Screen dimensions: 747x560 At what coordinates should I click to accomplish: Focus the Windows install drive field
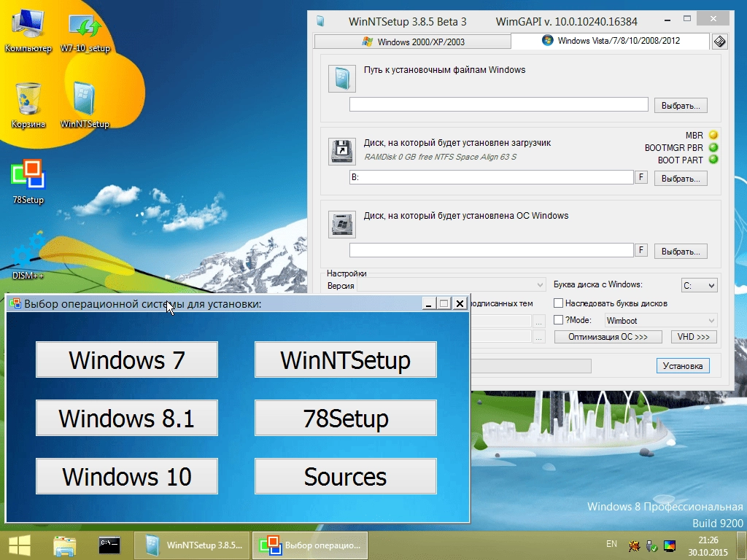pos(491,250)
